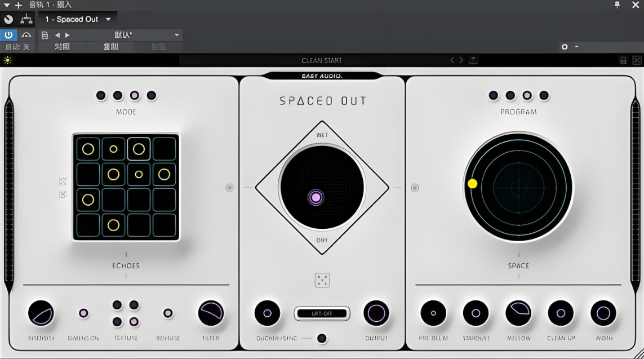This screenshot has width=644, height=359.
Task: Click the Mellow knob
Action: coord(518,313)
